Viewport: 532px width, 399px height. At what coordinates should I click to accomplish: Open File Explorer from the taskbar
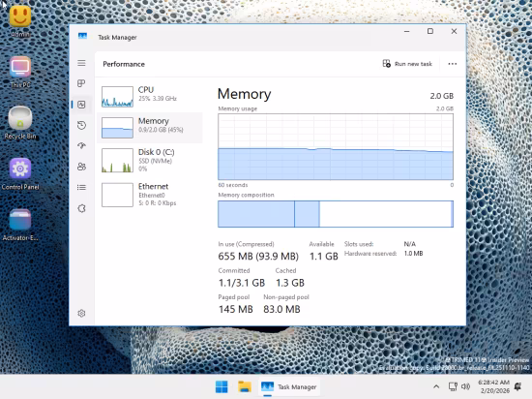(245, 386)
